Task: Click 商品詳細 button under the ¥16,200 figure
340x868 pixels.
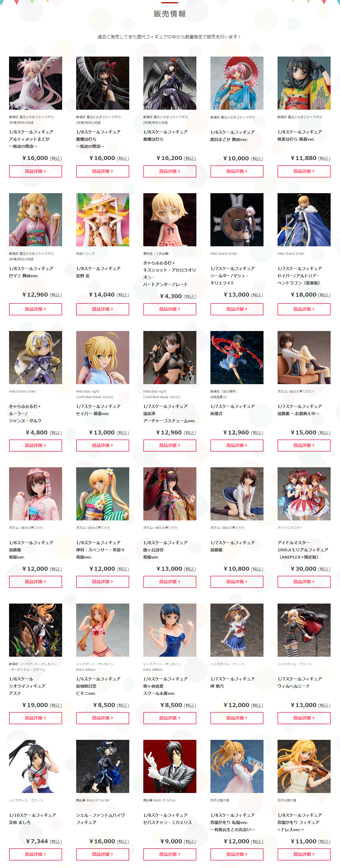Action: pos(170,171)
